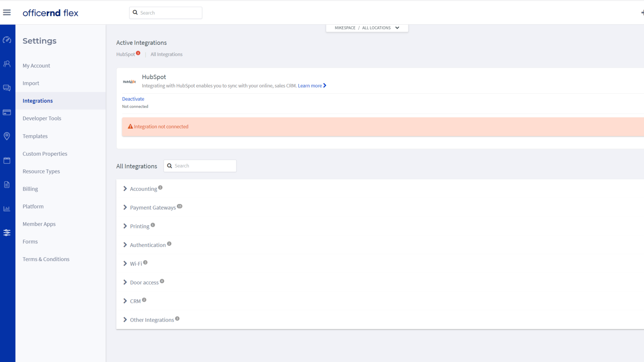
Task: Select the HubSpot tab under Active Integrations
Action: tap(126, 54)
